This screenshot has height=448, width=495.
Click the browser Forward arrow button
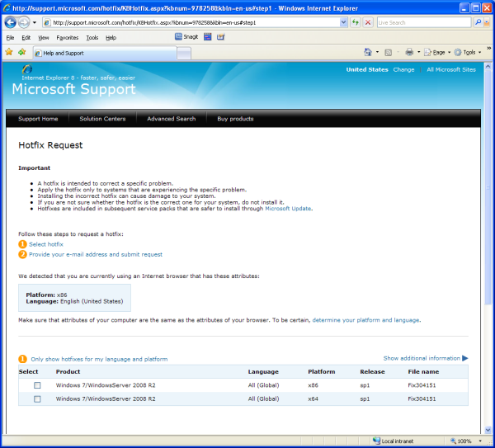pos(23,22)
